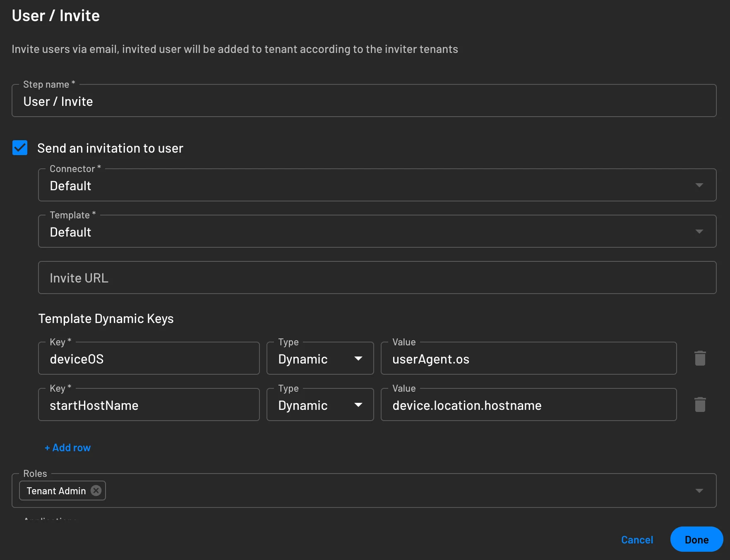
Task: Edit the startHostName key field
Action: click(x=149, y=405)
